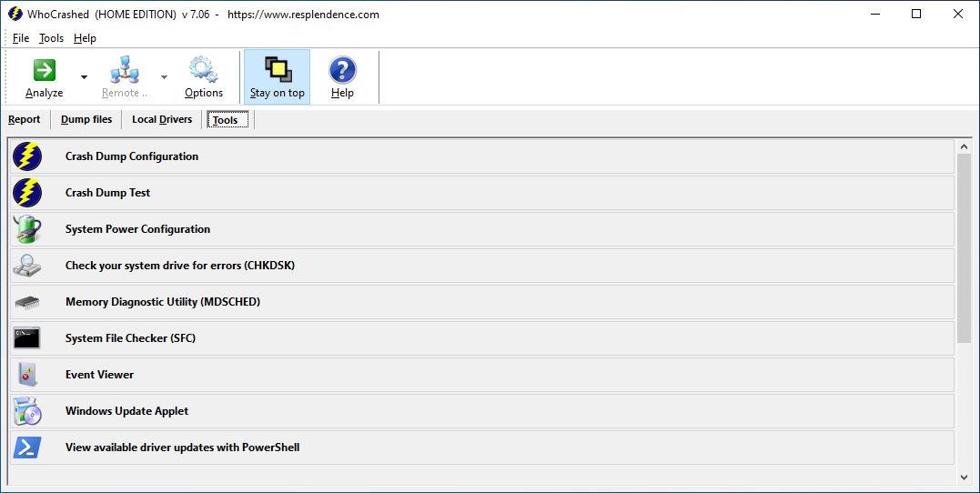980x493 pixels.
Task: Click the WhoCrashed lightning logo in title bar
Action: coord(15,14)
